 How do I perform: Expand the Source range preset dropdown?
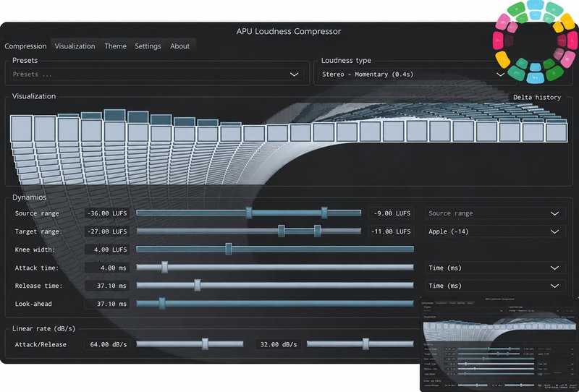click(495, 213)
